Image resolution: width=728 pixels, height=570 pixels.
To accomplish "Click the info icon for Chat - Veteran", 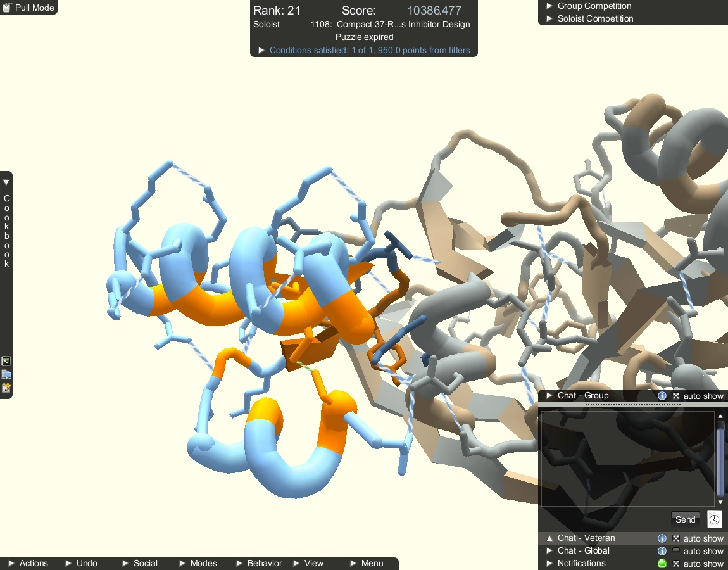I will click(662, 538).
